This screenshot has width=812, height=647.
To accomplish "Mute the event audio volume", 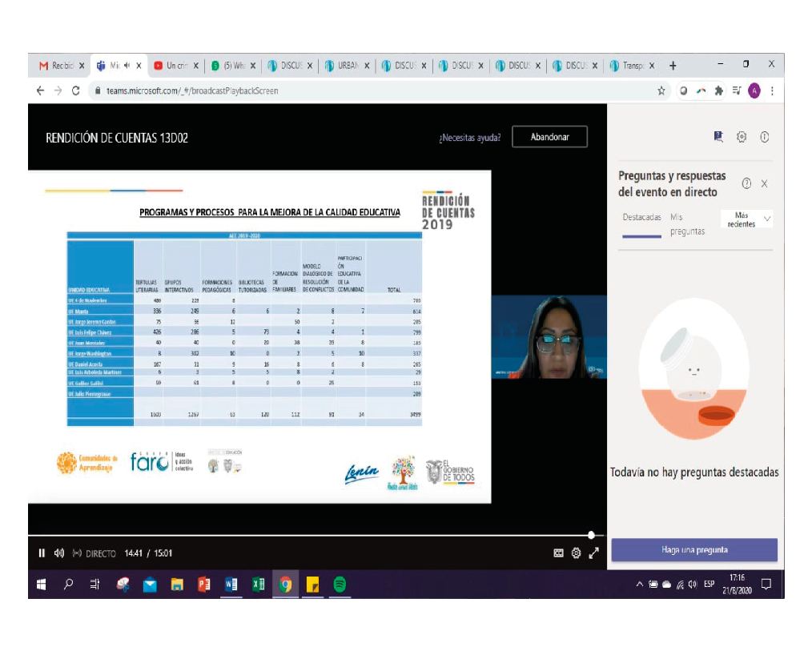I will tap(58, 553).
